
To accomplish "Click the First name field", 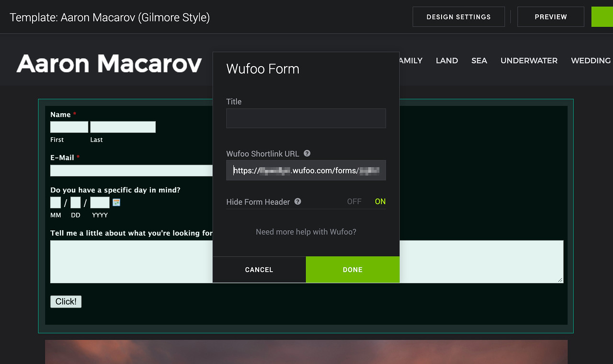I will 69,127.
